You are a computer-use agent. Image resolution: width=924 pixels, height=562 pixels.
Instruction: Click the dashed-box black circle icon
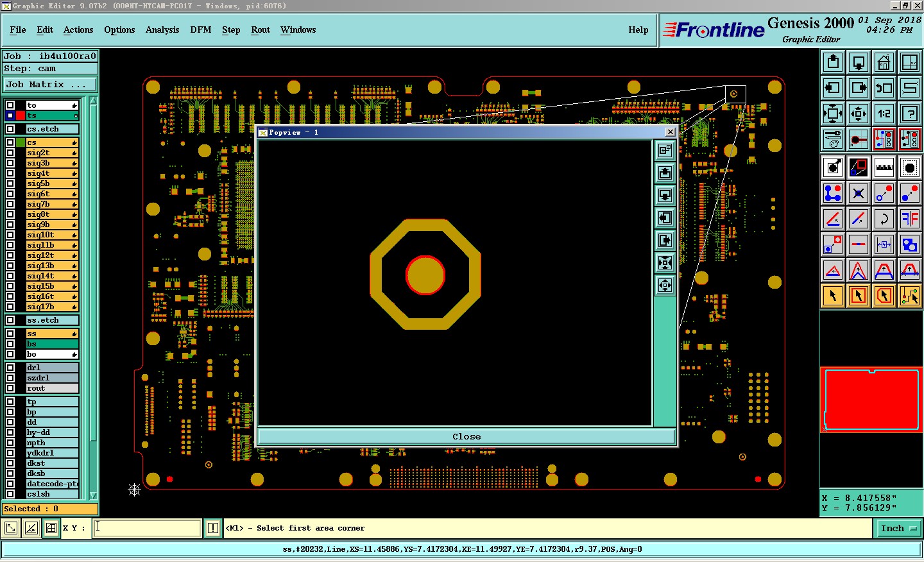(x=910, y=167)
